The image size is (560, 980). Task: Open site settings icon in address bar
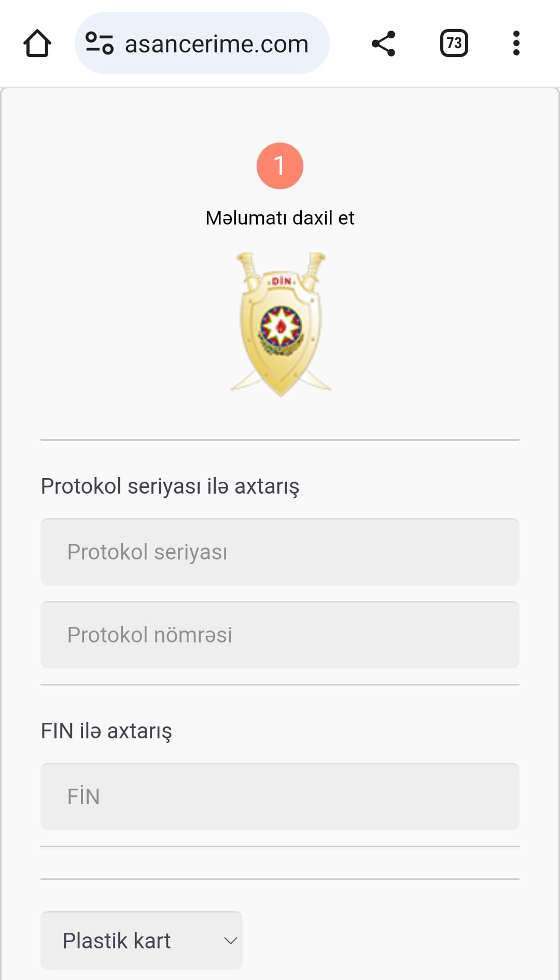(100, 44)
